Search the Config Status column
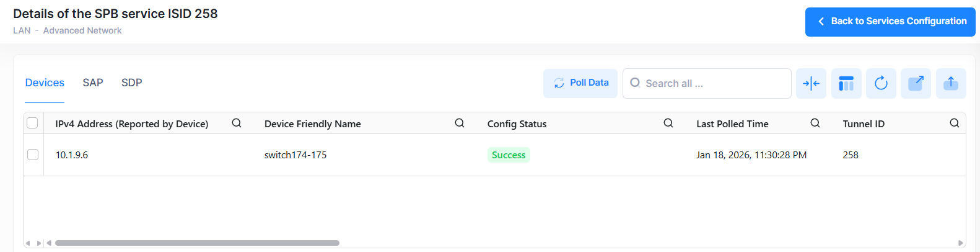The height and width of the screenshot is (252, 980). click(668, 123)
